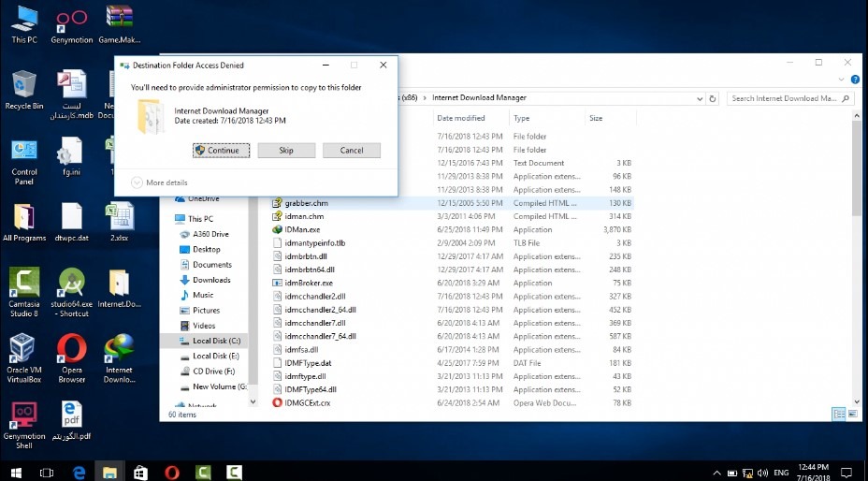Screen dimensions: 868x481
Task: Click the Search Internet Download Manager box
Action: click(782, 98)
